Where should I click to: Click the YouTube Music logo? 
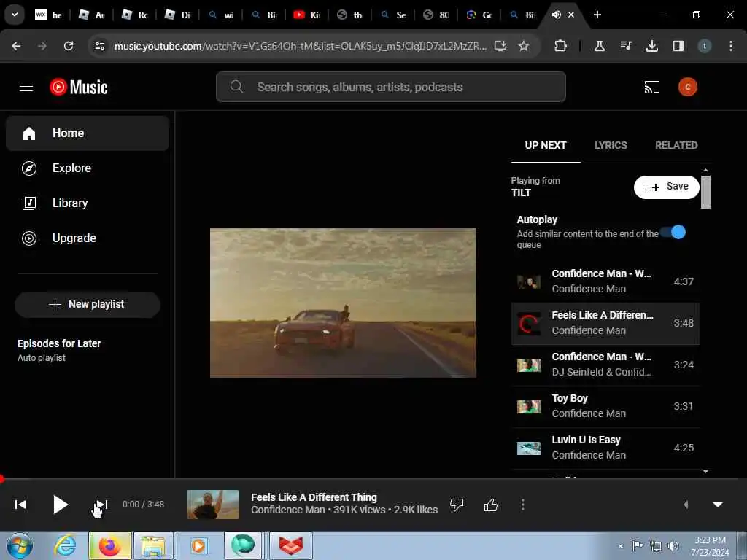click(x=79, y=87)
